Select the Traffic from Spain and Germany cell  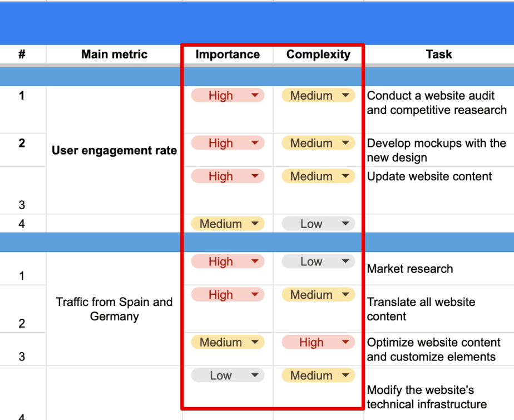coord(115,309)
